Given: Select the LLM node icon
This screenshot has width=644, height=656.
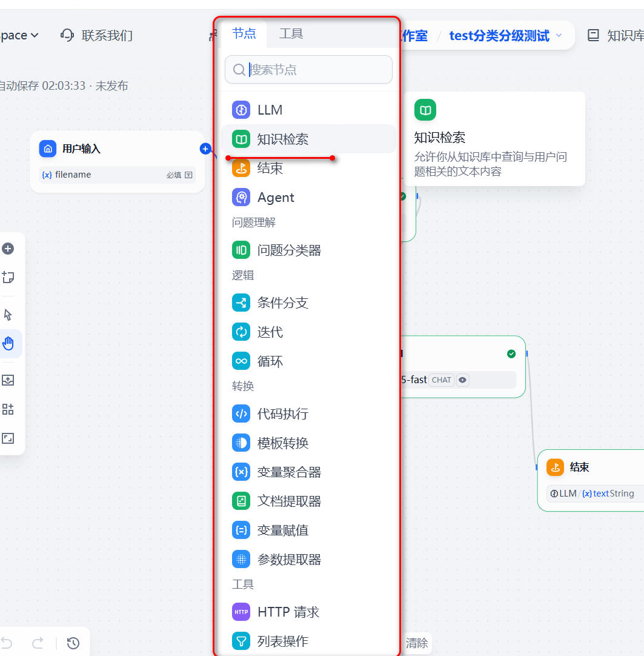Looking at the screenshot, I should pyautogui.click(x=241, y=110).
